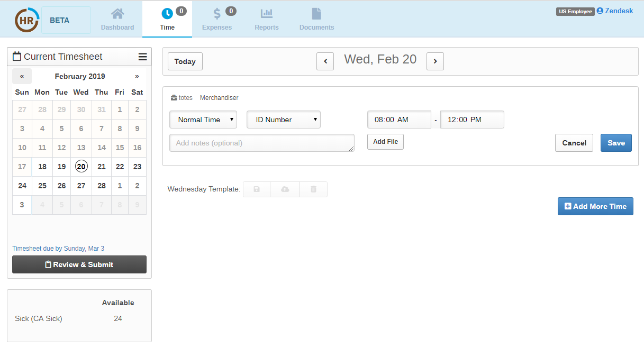
Task: Open the Normal Time dropdown
Action: (x=203, y=120)
